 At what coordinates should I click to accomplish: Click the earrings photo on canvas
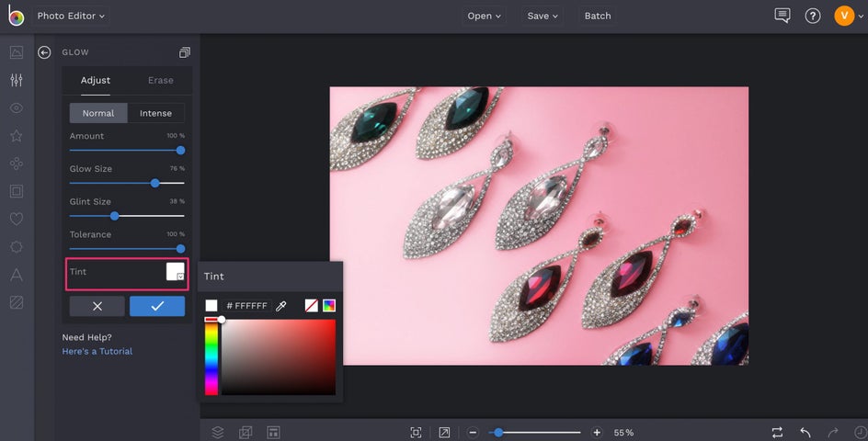(539, 226)
